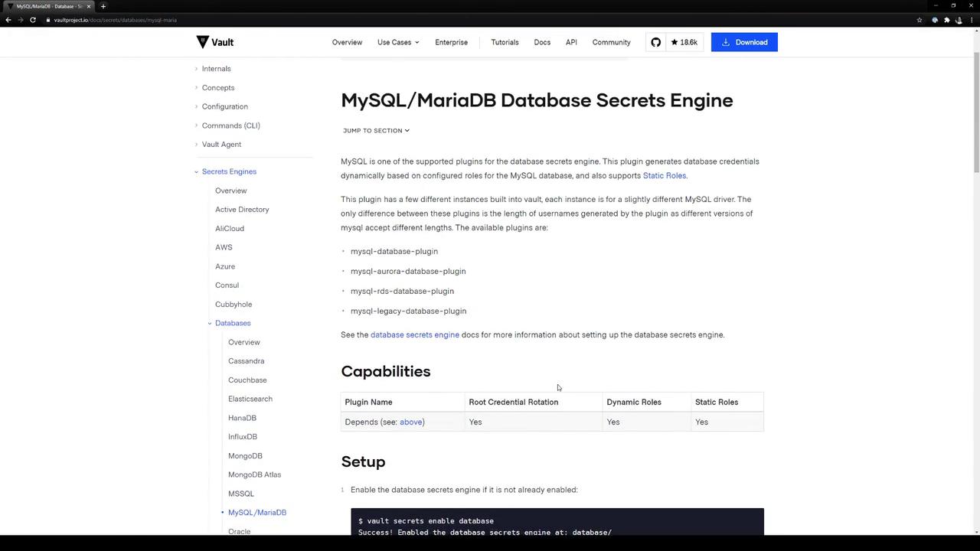Open API in top navigation

click(x=571, y=42)
